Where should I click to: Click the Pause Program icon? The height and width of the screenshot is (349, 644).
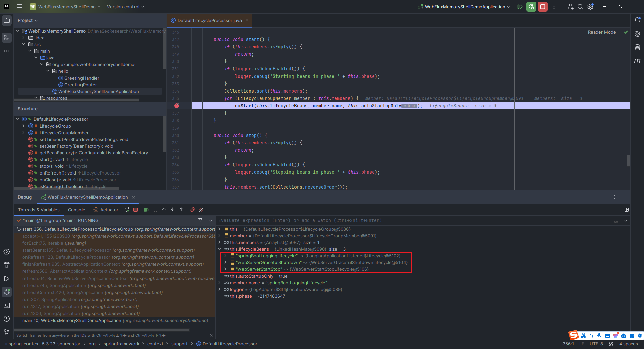click(155, 210)
